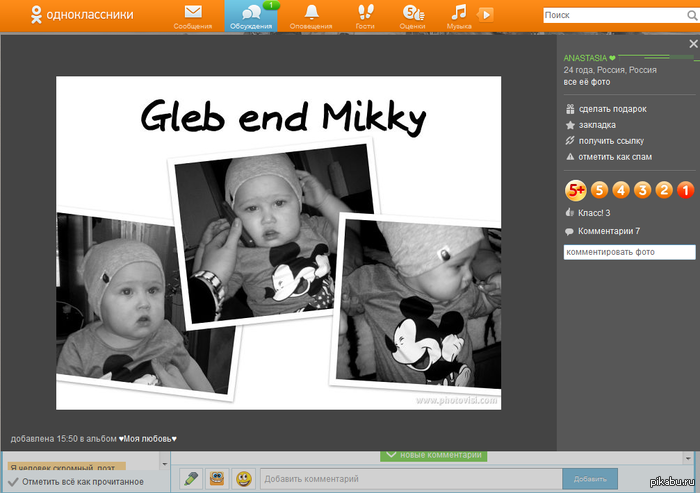Rate the photo with score 3
The image size is (700, 493).
coord(642,189)
